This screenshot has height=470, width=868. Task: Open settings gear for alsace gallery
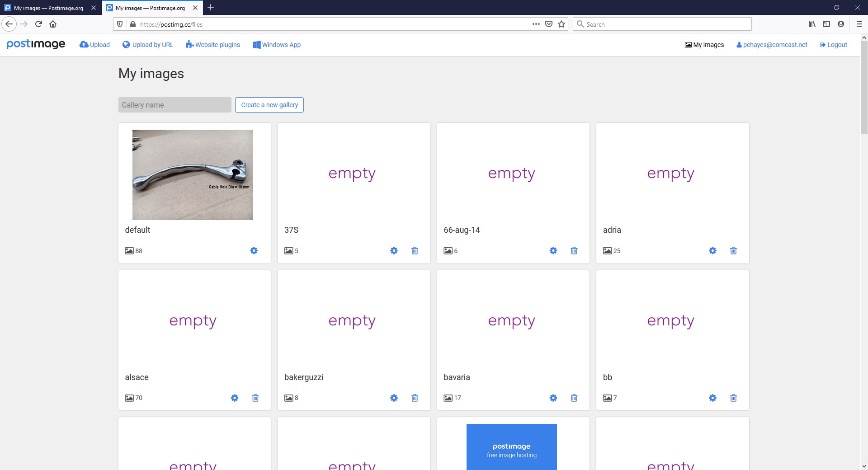tap(235, 398)
